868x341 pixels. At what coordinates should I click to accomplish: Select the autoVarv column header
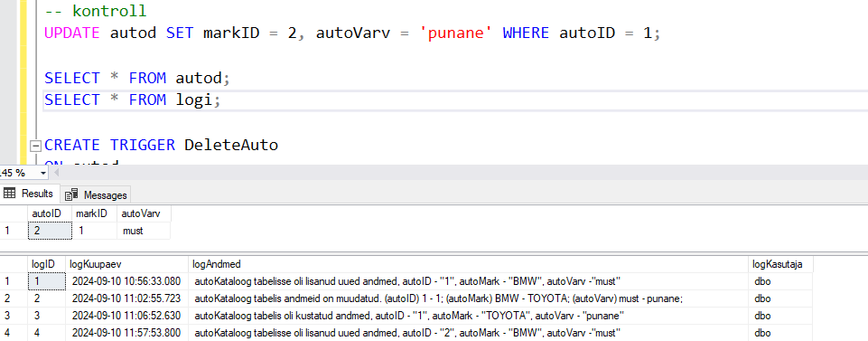click(144, 213)
